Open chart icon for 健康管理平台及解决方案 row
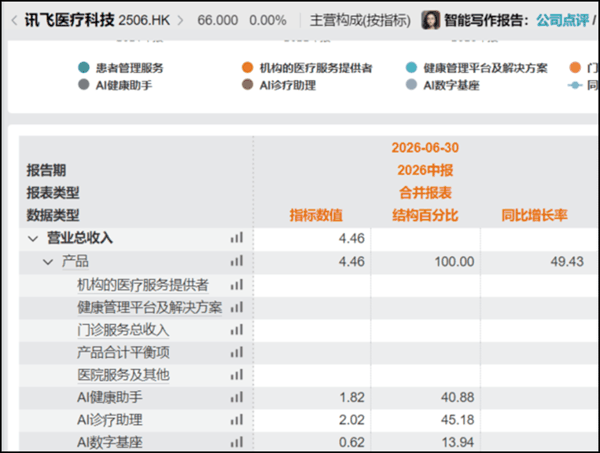Viewport: 600px width, 453px height. tap(236, 307)
